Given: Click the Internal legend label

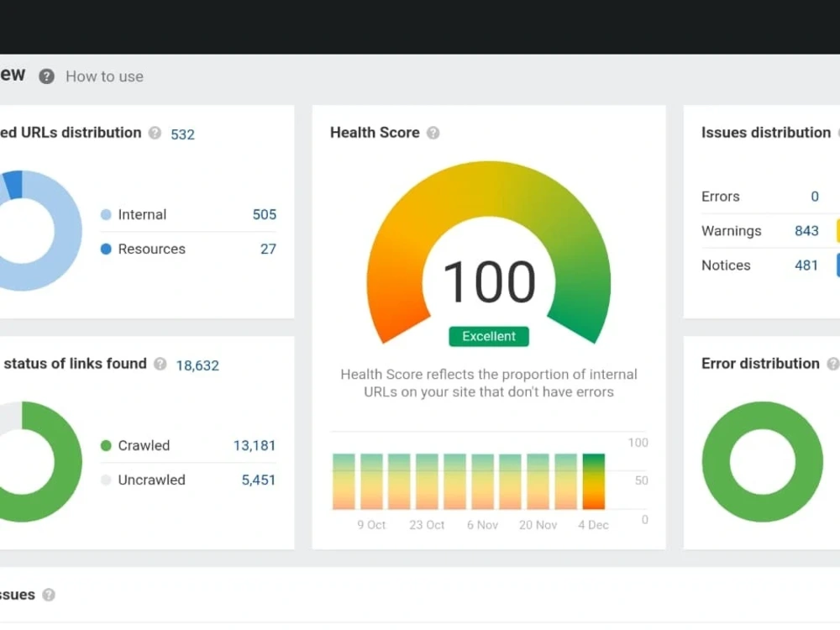Looking at the screenshot, I should pyautogui.click(x=142, y=214).
